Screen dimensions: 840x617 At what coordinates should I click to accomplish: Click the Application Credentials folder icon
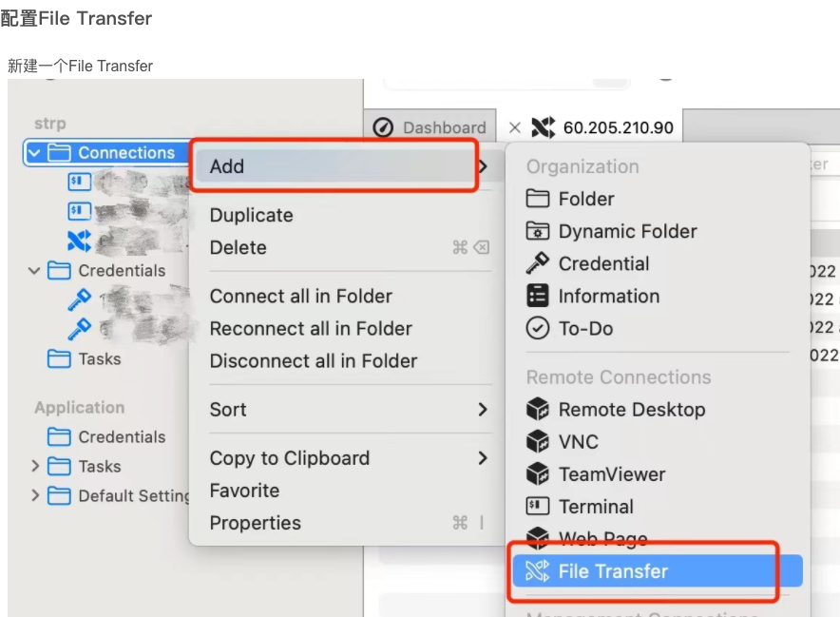pos(59,437)
